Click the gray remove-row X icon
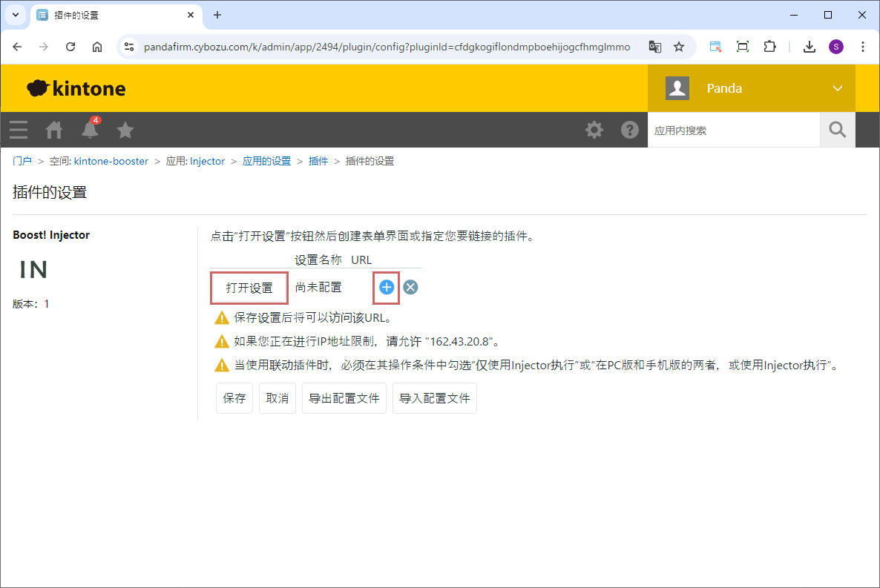 click(x=410, y=287)
